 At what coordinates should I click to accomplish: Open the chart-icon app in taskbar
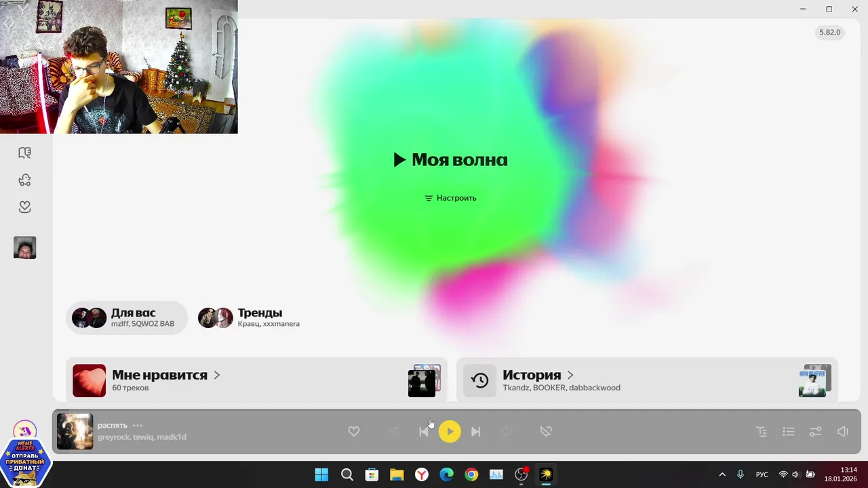[x=496, y=475]
